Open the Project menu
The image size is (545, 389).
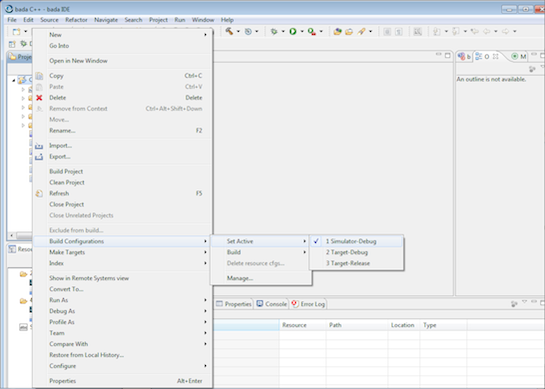[x=158, y=20]
